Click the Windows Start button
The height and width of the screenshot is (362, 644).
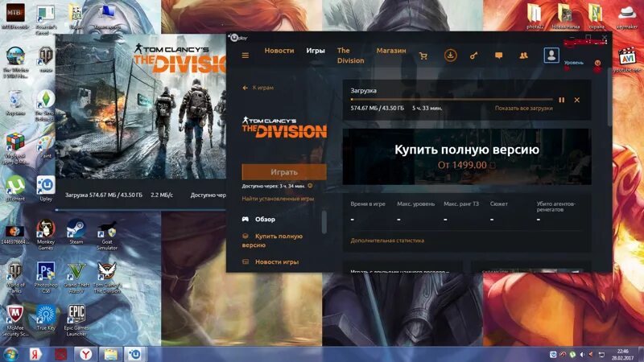click(10, 354)
